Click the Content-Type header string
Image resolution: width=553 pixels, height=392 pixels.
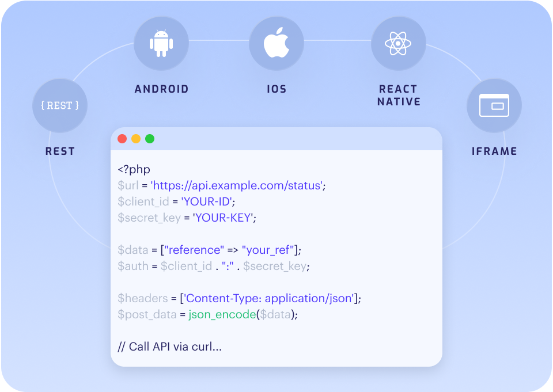(x=269, y=299)
